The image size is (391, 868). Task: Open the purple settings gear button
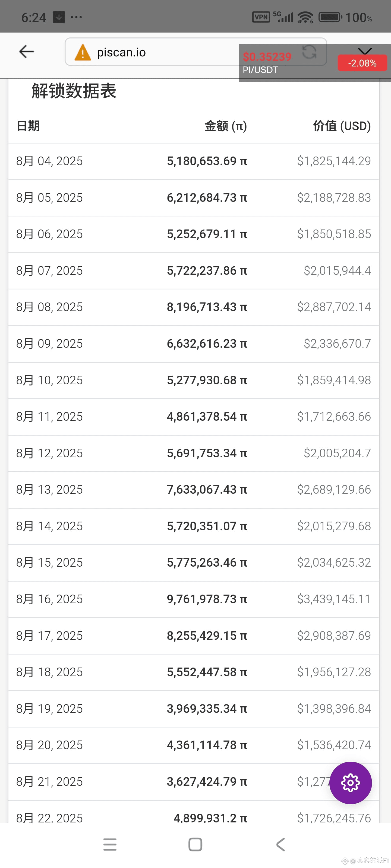coord(351,782)
